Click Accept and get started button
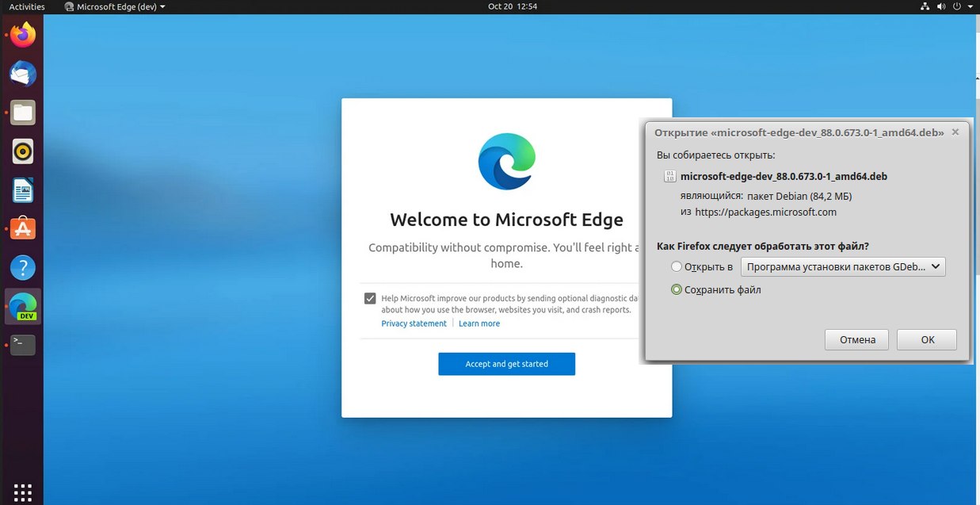 [x=506, y=364]
